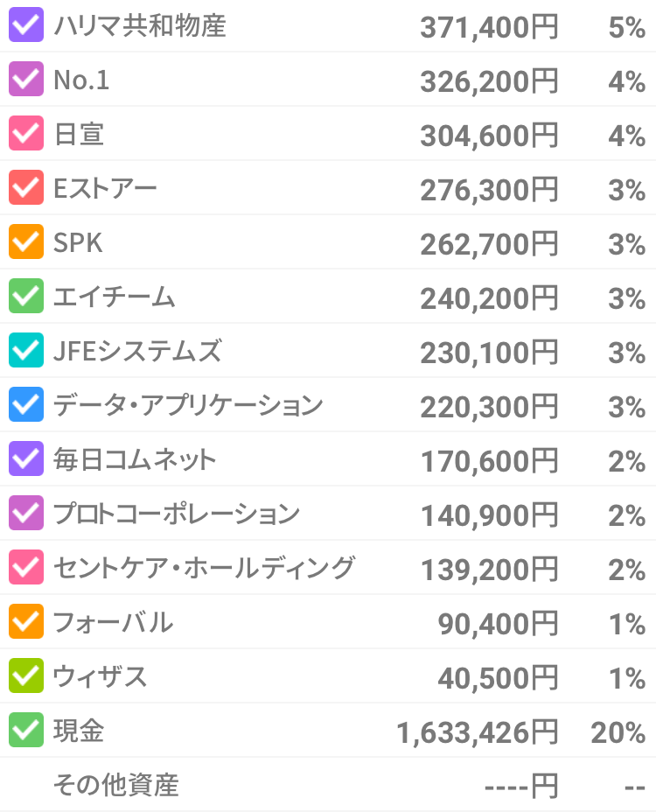This screenshot has height=812, width=656.
Task: Toggle the No.1 stock checkbox
Action: click(25, 80)
